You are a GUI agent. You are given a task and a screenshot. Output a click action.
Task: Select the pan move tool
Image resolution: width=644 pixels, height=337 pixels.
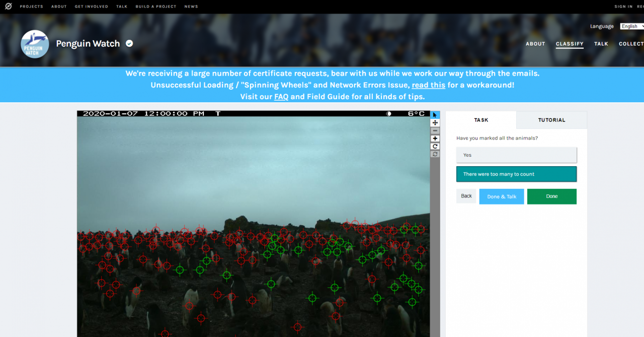pos(435,123)
